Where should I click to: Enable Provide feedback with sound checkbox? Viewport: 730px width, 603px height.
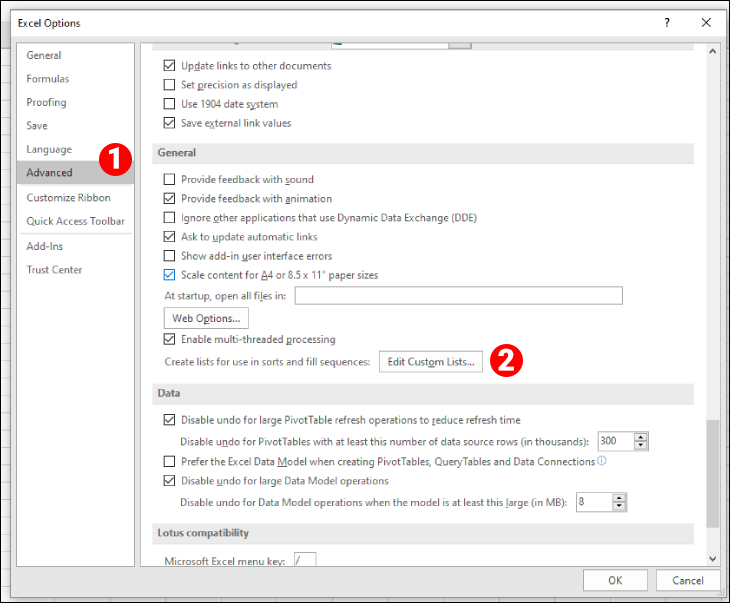pyautogui.click(x=169, y=180)
